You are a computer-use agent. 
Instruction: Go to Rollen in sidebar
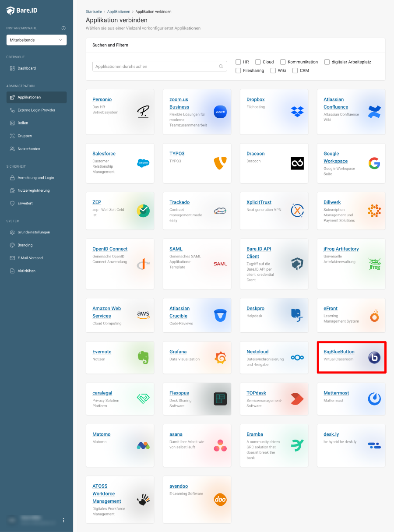tap(36, 123)
